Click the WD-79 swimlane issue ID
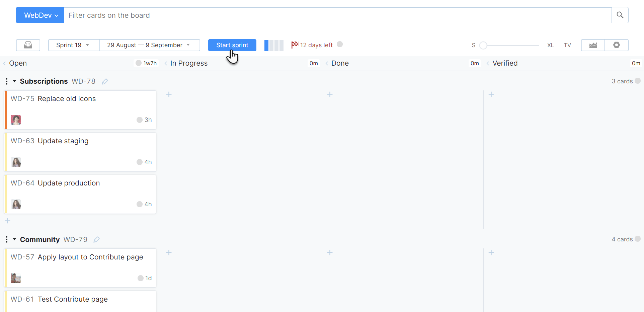 coord(76,240)
